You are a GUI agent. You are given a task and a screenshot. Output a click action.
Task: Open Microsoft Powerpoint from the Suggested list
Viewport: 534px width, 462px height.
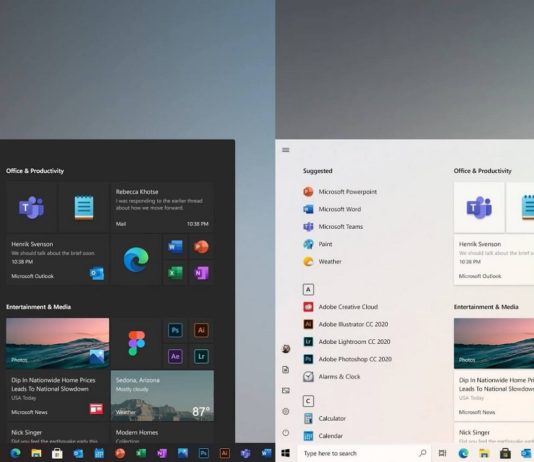click(x=341, y=192)
